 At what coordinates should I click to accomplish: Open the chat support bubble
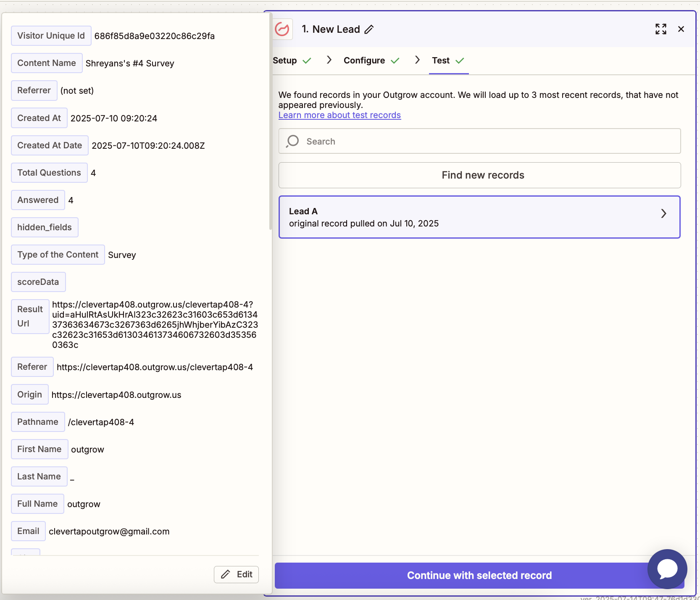tap(667, 569)
